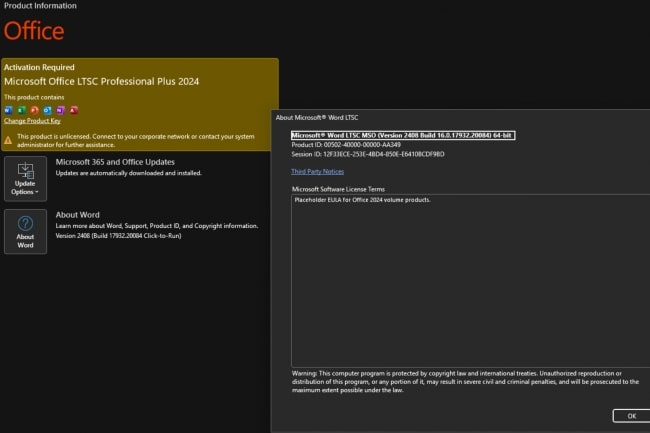Click the blue Outlook icon
This screenshot has height=433, width=650.
click(x=47, y=110)
